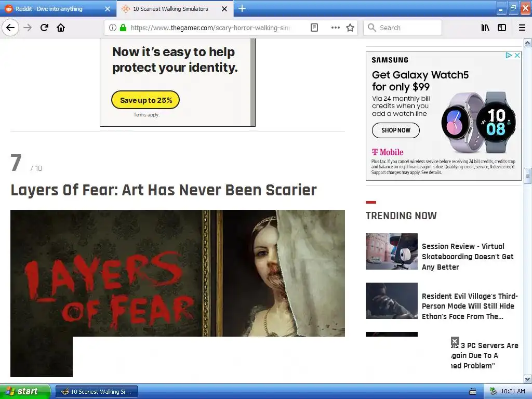The width and height of the screenshot is (532, 399).
Task: Click the page scrollbar down arrow
Action: (528, 379)
